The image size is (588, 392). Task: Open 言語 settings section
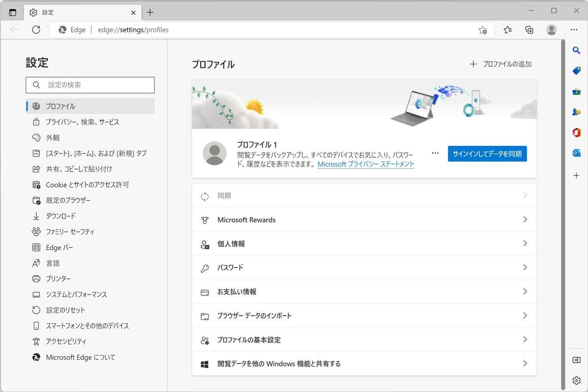click(x=90, y=263)
